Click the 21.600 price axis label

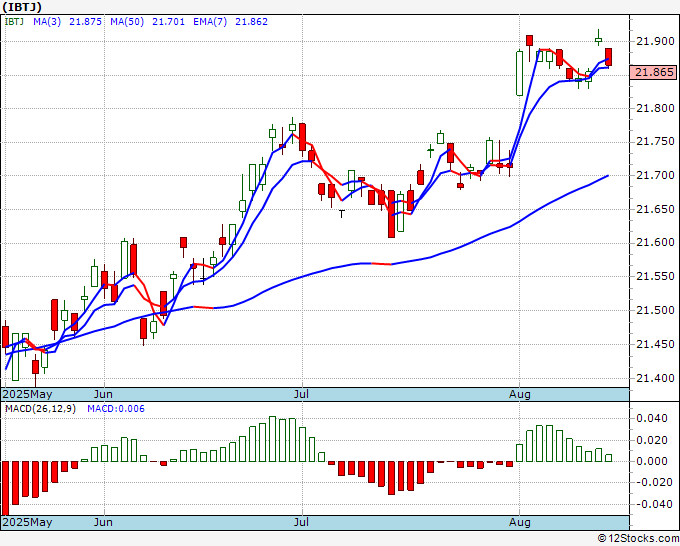(655, 242)
